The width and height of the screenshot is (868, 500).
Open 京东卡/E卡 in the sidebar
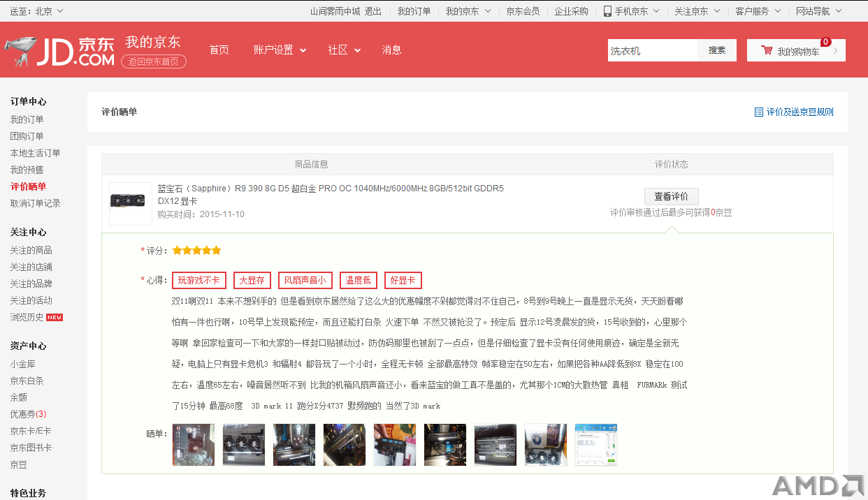(x=31, y=431)
